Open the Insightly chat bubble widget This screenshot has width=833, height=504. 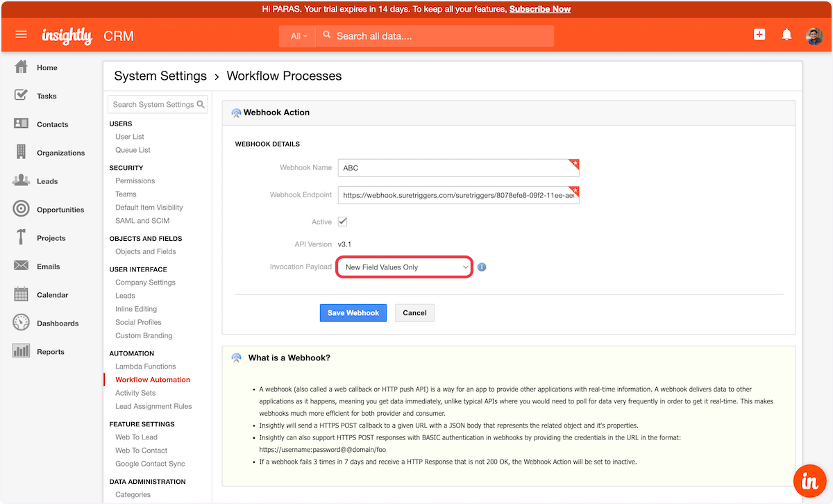(809, 481)
